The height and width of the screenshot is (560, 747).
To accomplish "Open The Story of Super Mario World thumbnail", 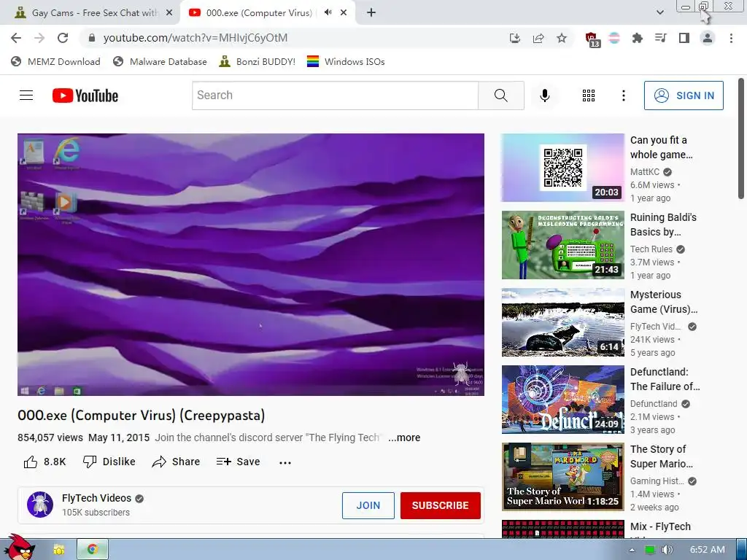I will pos(562,477).
